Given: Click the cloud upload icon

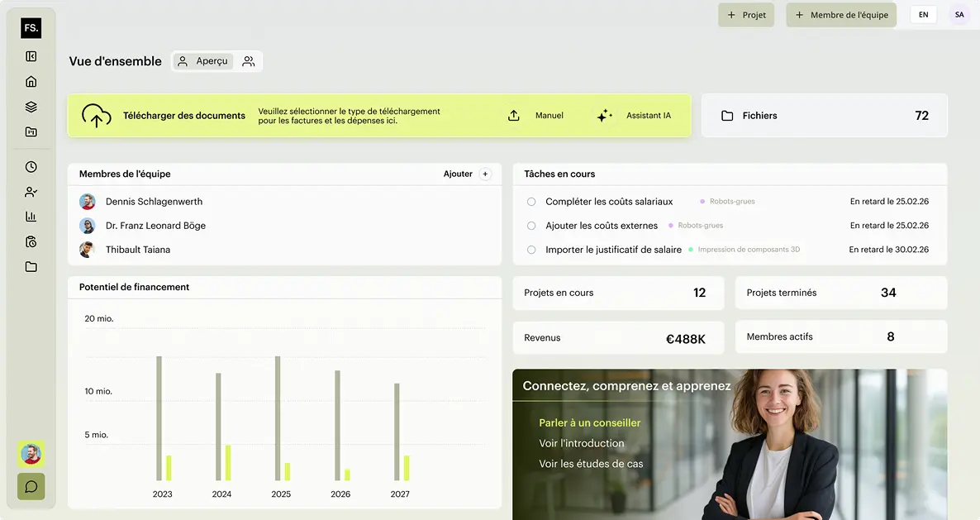Looking at the screenshot, I should [x=96, y=116].
